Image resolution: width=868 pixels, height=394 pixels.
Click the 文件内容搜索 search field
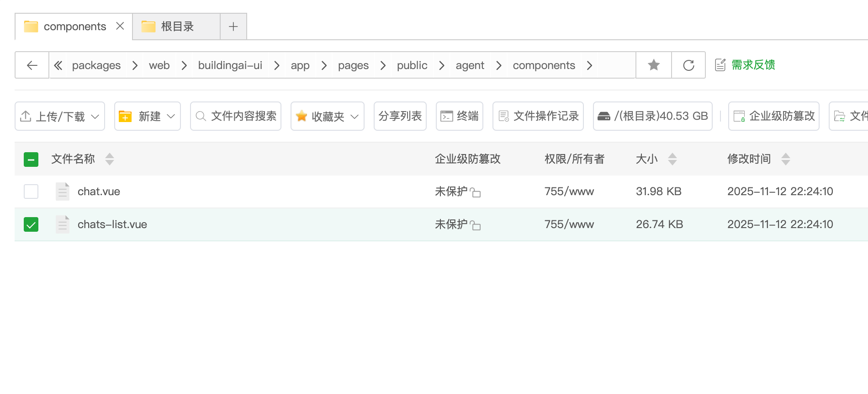[x=236, y=116]
